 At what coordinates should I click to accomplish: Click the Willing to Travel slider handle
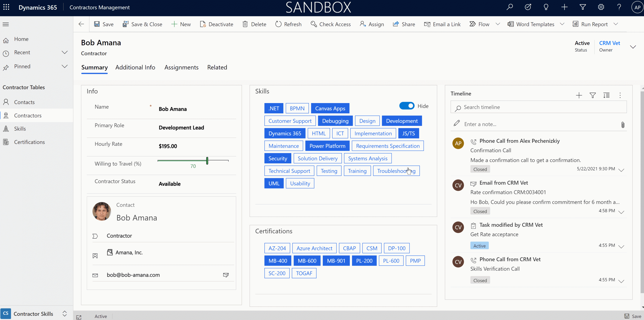207,160
